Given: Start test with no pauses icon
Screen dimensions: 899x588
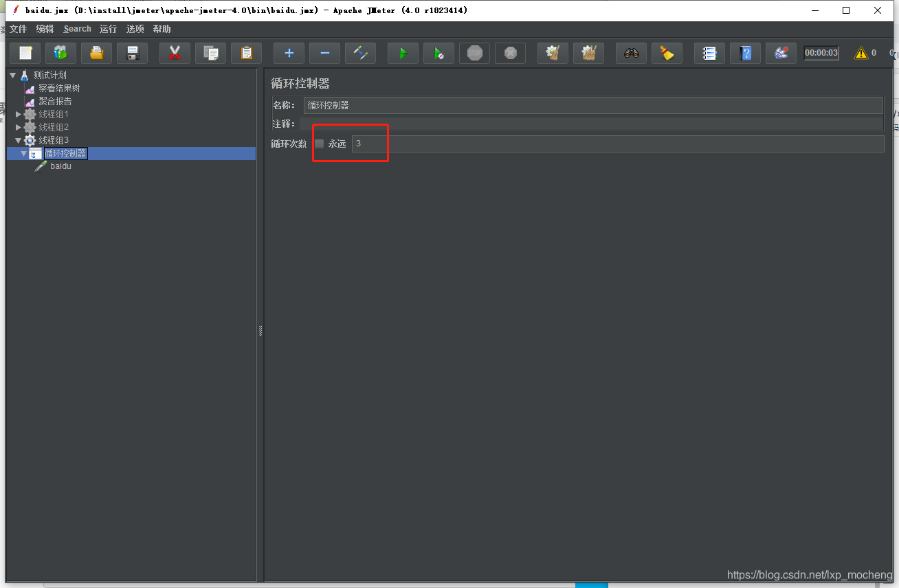Looking at the screenshot, I should (x=439, y=53).
